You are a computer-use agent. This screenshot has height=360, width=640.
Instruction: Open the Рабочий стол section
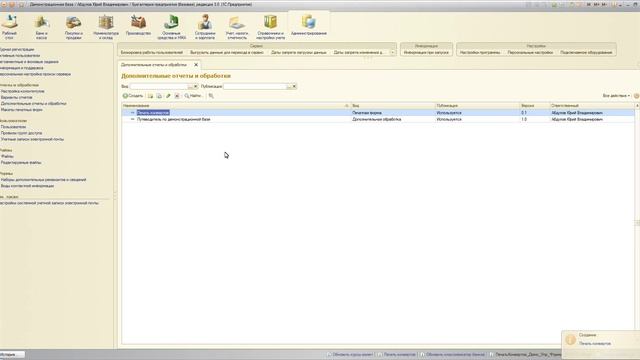tap(9, 27)
